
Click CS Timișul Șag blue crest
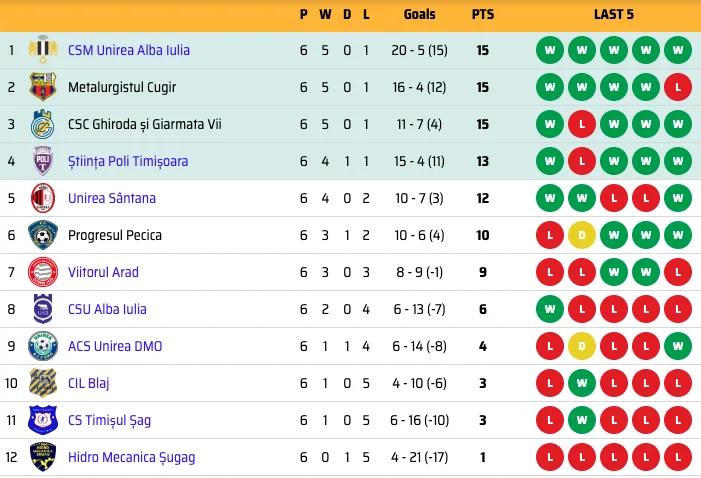pos(43,420)
